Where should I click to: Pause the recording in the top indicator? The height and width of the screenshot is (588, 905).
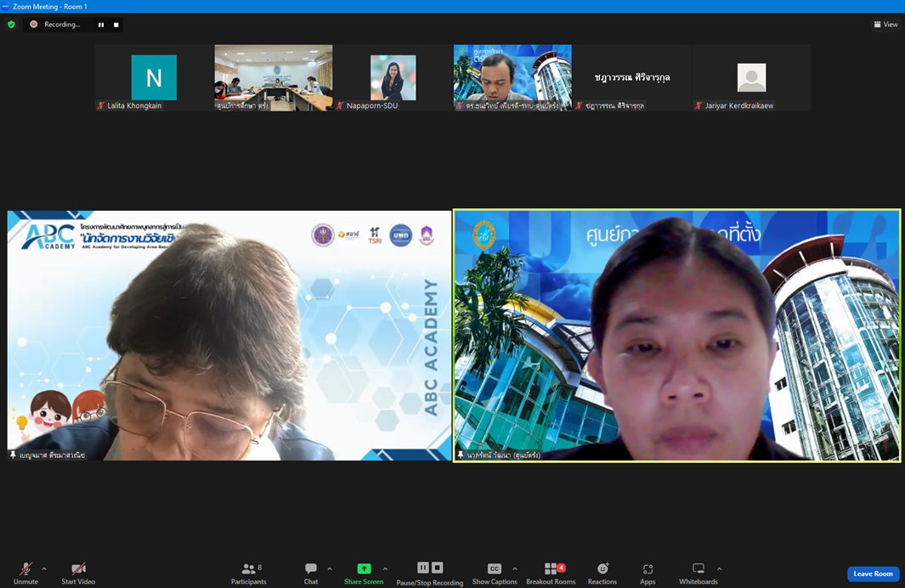pyautogui.click(x=101, y=25)
